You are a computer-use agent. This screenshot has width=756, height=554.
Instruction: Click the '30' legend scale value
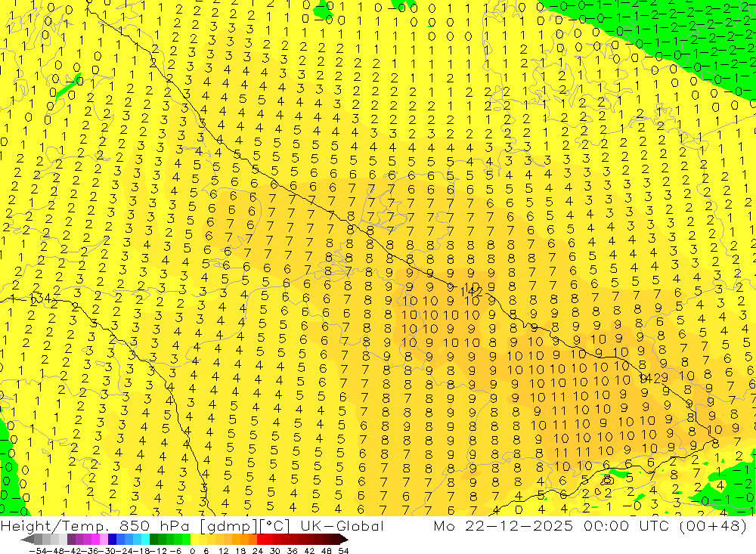point(274,551)
